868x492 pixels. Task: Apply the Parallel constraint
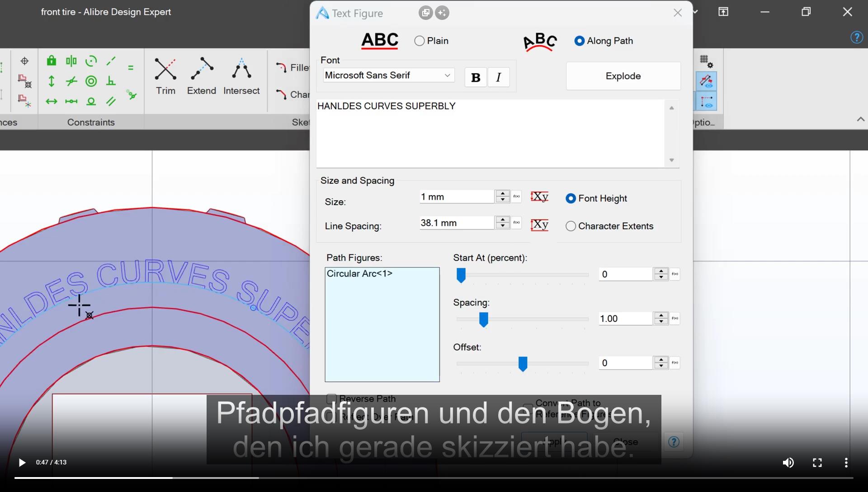[111, 101]
